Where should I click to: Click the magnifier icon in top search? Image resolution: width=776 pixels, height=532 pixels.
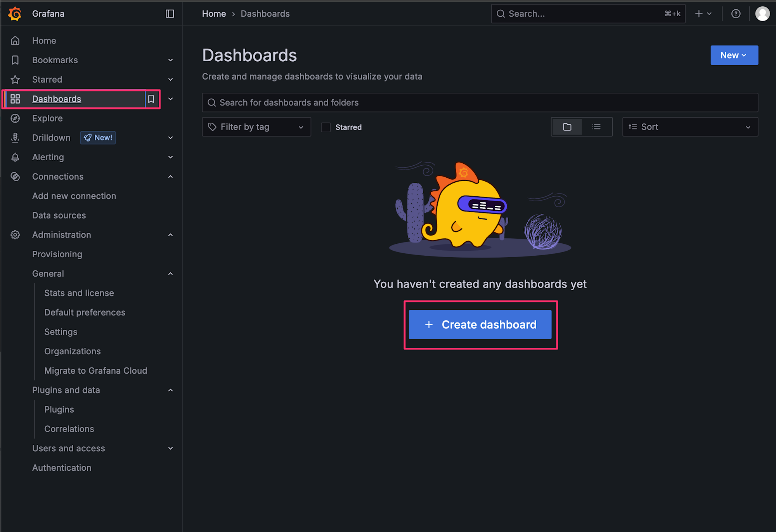501,14
